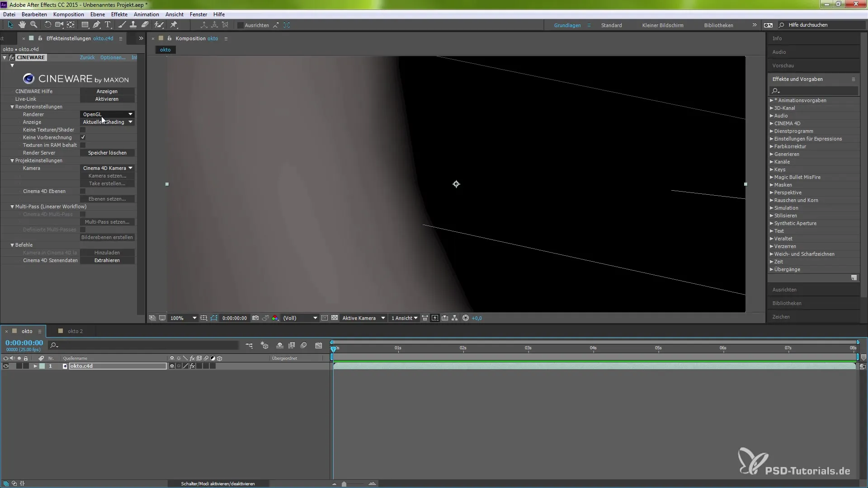Select the Zoom magnifier tool
Image resolution: width=868 pixels, height=488 pixels.
[x=33, y=25]
